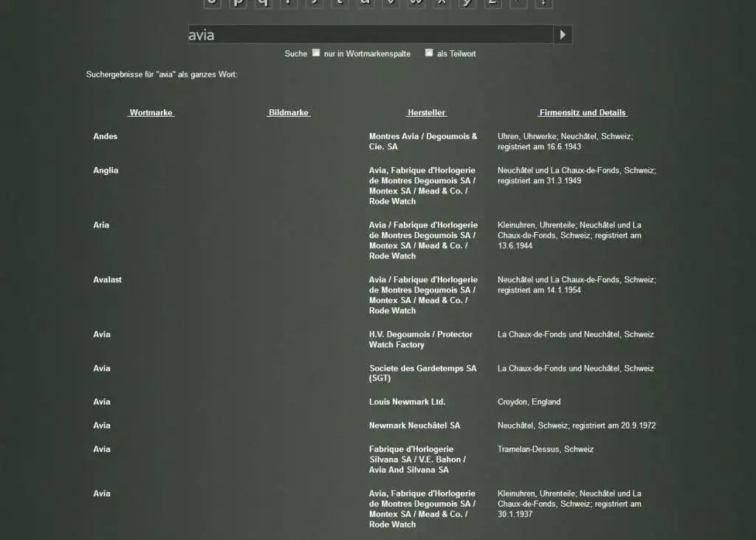The height and width of the screenshot is (540, 756).
Task: Click the Bildmarke column header
Action: pyautogui.click(x=289, y=112)
